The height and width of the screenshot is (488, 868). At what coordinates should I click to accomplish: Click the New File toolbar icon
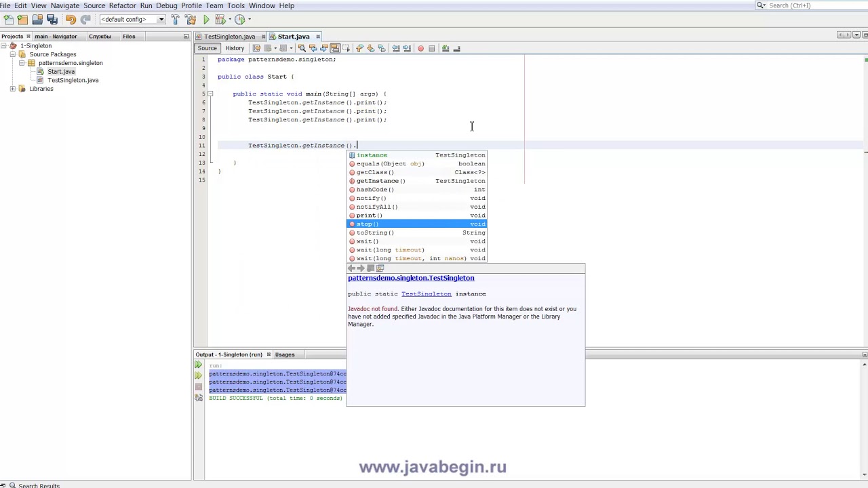point(9,20)
